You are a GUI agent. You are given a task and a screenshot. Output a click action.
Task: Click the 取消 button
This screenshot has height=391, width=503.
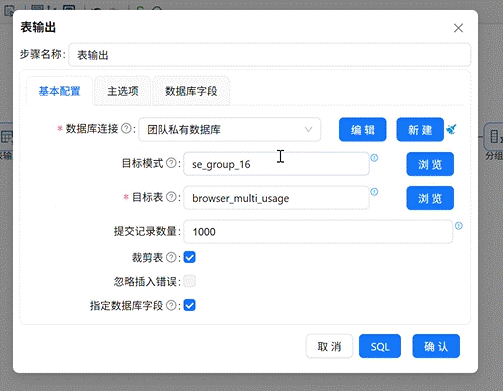click(329, 346)
